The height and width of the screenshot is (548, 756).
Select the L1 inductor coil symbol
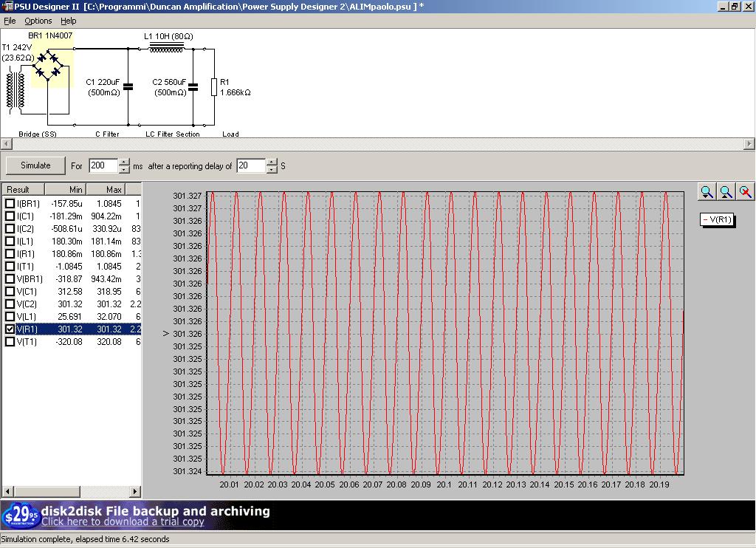click(x=166, y=47)
